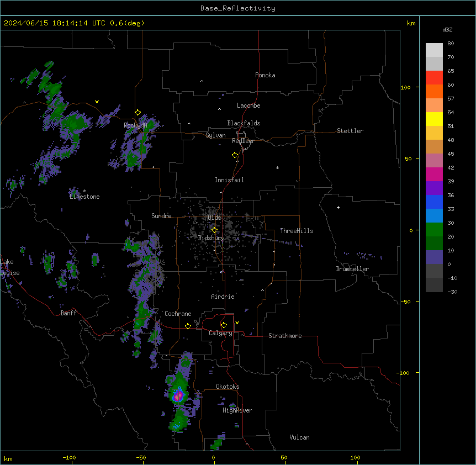This screenshot has width=476, height=465.
Task: Click the dBZ legend heading
Action: coord(447,29)
